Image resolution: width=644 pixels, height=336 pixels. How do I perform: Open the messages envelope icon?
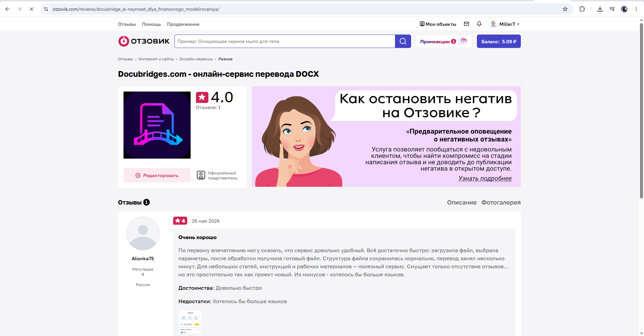(x=466, y=24)
